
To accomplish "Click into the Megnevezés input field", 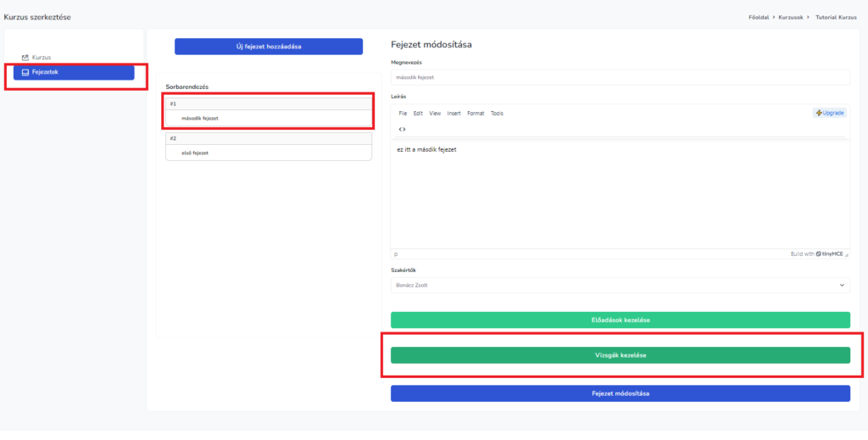I will click(620, 77).
